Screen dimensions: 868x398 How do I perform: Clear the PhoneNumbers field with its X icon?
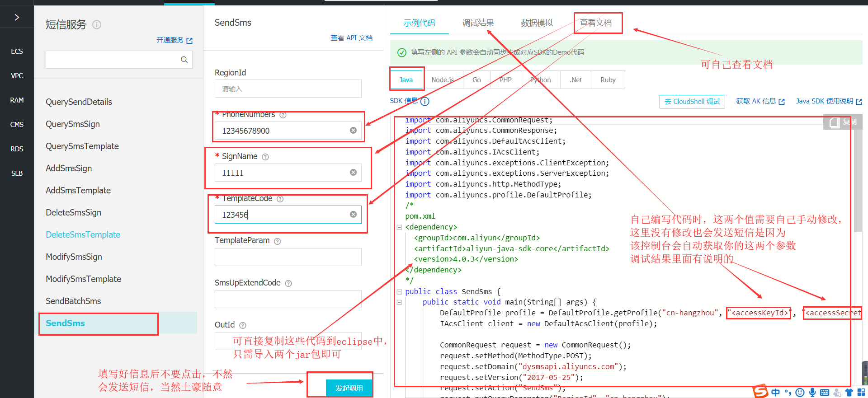coord(353,131)
